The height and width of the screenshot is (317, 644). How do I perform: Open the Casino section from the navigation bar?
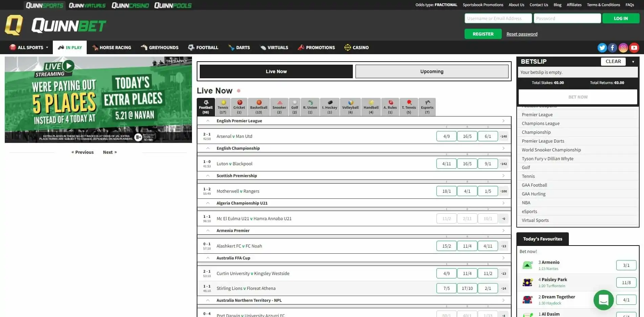[x=357, y=47]
